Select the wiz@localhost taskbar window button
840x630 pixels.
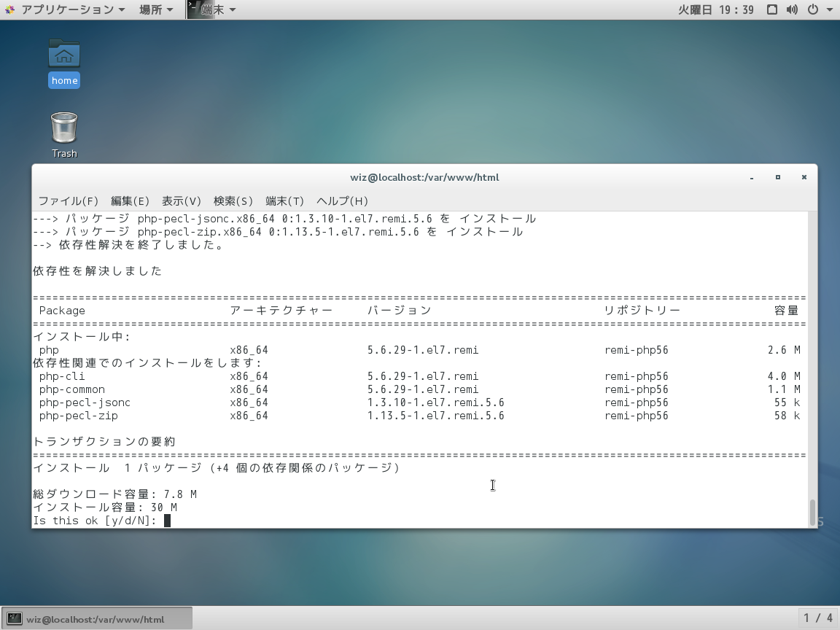[x=97, y=619]
